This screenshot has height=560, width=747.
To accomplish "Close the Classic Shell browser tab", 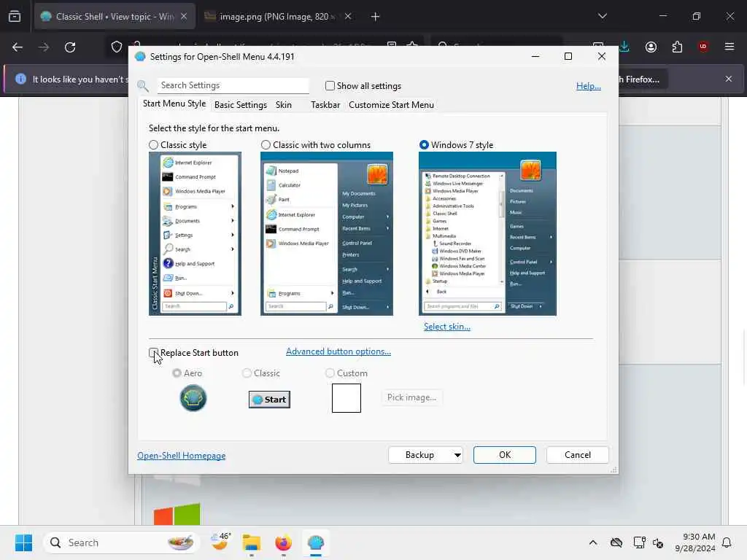I will (184, 17).
